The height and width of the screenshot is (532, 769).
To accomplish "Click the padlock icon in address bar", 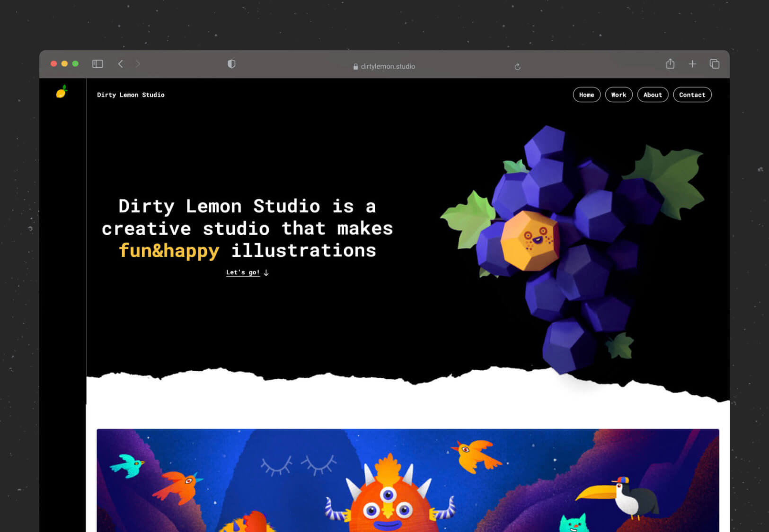I will (356, 67).
